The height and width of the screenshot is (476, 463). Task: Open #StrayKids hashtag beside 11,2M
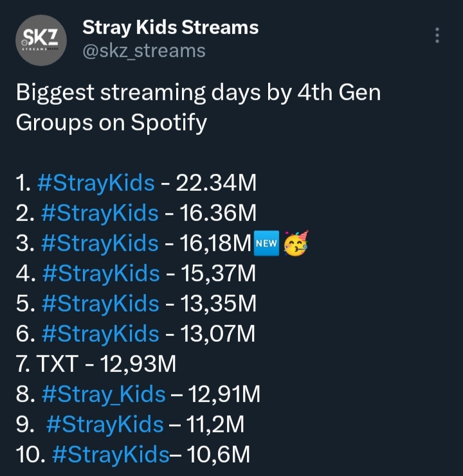(x=105, y=425)
